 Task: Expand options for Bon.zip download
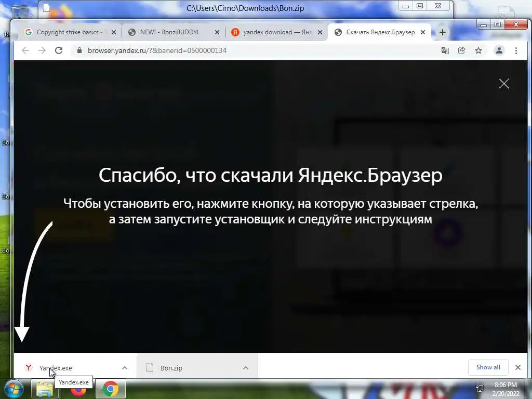pos(246,368)
